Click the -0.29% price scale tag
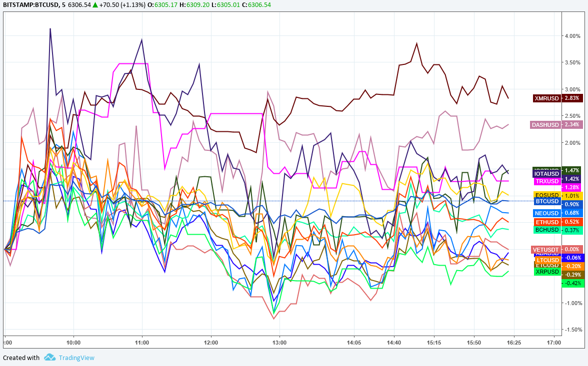The width and height of the screenshot is (588, 366). (x=573, y=275)
